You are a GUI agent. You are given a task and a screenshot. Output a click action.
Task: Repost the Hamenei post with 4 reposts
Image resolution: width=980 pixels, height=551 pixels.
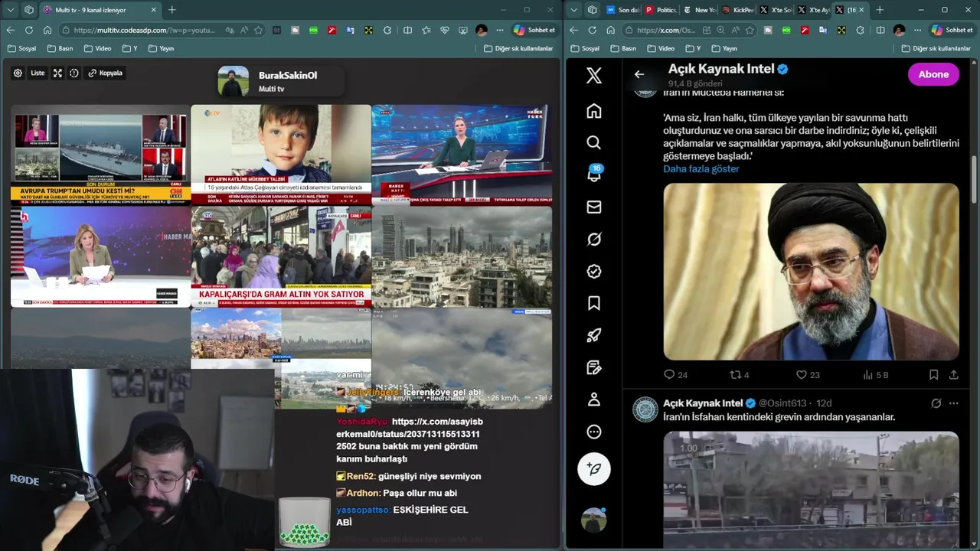[740, 375]
